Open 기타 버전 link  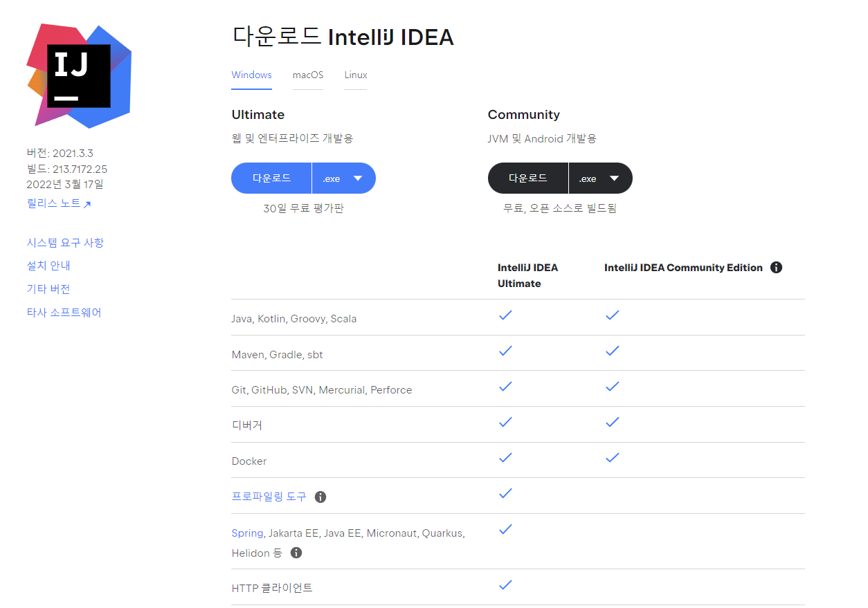pos(48,289)
